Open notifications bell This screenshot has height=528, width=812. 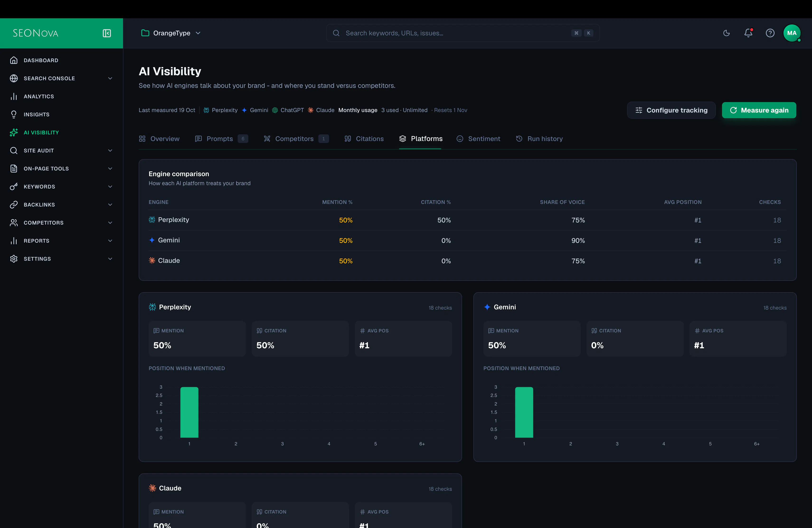point(748,33)
